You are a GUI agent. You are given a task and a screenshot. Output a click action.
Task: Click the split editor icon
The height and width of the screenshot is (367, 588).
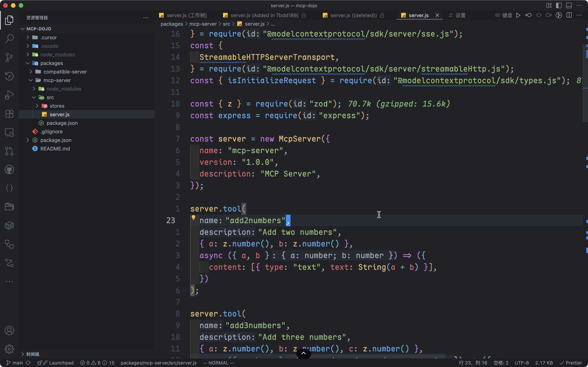point(569,15)
